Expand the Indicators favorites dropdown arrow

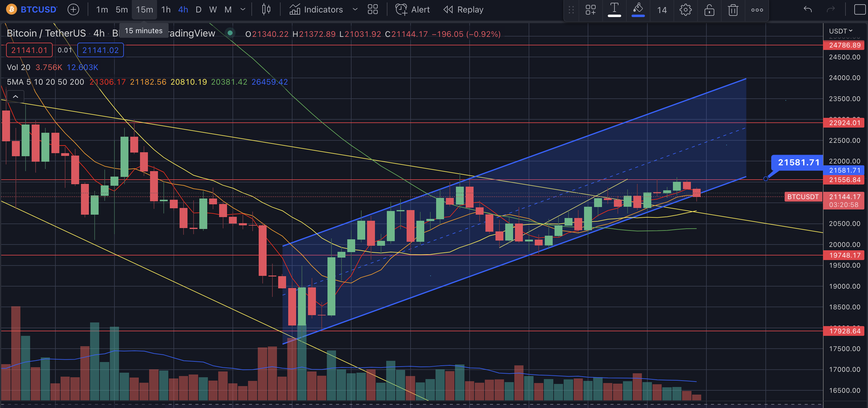pyautogui.click(x=355, y=9)
